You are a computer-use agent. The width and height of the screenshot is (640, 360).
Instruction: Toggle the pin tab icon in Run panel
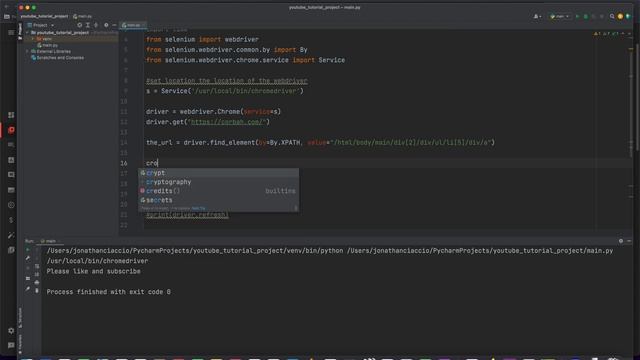point(28,289)
